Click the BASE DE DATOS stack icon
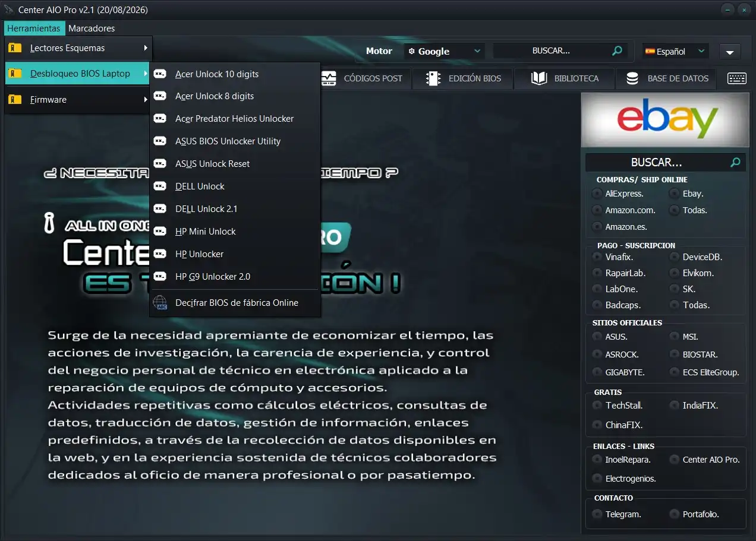Viewport: 756px width, 541px height. [x=632, y=78]
